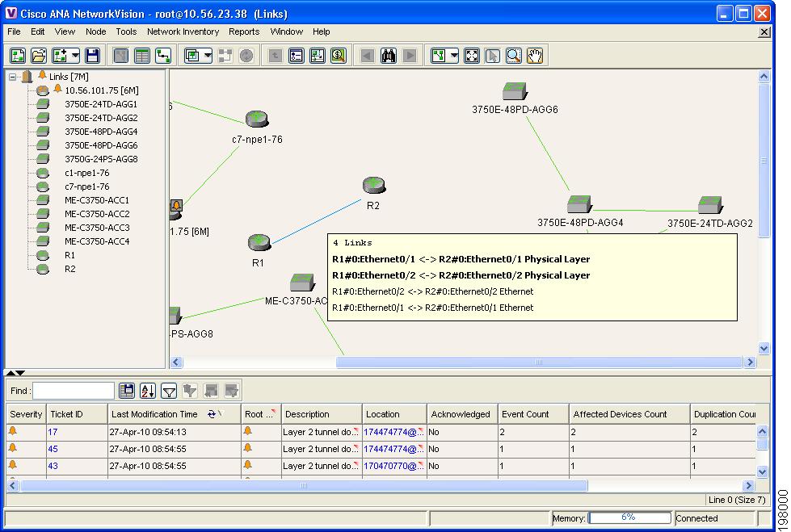Click the export table to file icon
Image resolution: width=791 pixels, height=532 pixels.
[127, 390]
